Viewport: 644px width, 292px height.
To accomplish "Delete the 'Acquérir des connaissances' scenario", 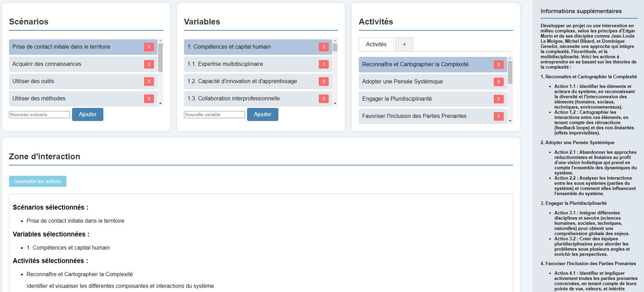I will 149,64.
